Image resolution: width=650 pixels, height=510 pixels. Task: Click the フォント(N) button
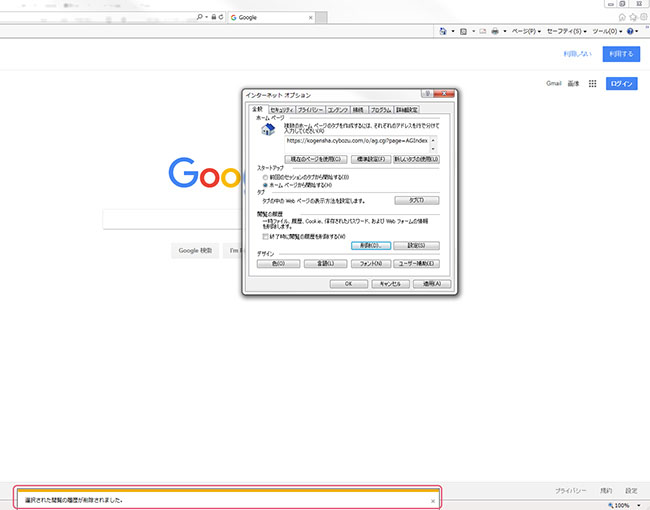point(371,264)
